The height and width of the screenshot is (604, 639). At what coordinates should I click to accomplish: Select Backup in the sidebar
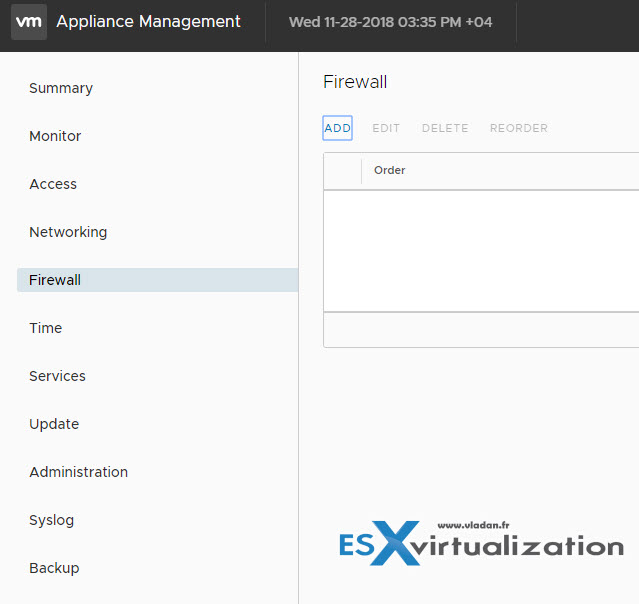click(54, 568)
